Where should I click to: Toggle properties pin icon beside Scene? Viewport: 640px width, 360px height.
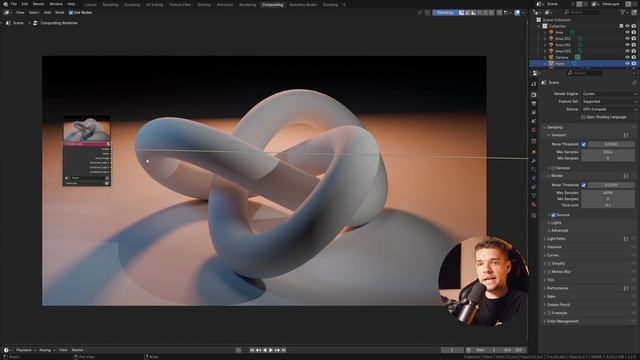pyautogui.click(x=634, y=82)
